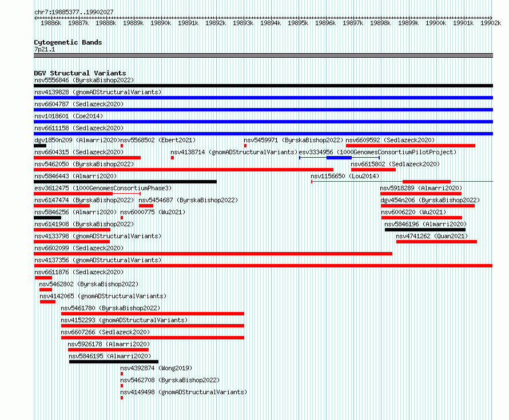
Task: Click the blue esv3334956 variant glyph
Action: [339, 158]
